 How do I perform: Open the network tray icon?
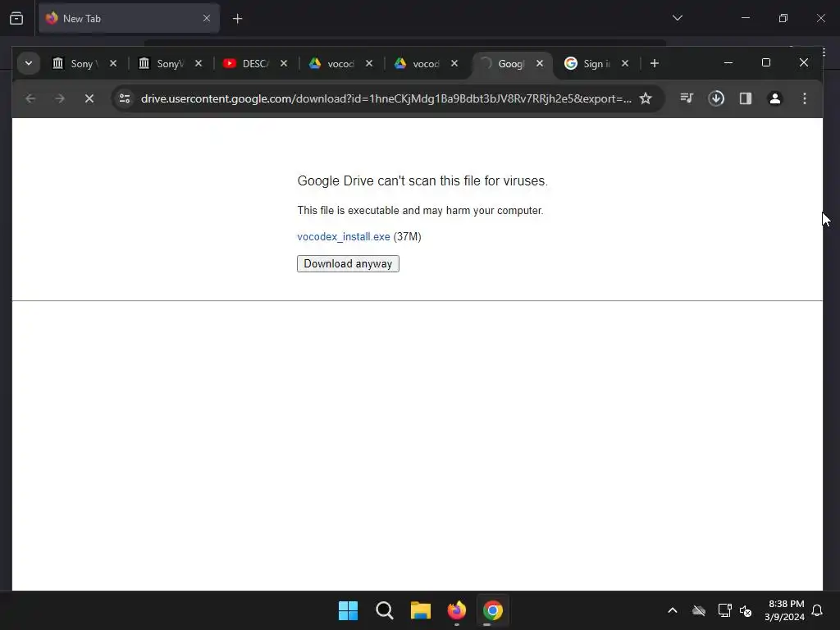pyautogui.click(x=725, y=610)
